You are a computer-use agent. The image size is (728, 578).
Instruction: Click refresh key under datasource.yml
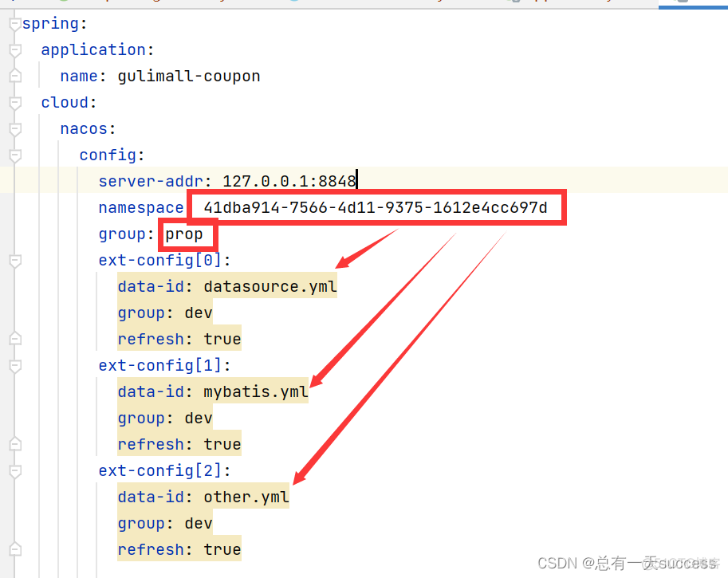tap(151, 339)
